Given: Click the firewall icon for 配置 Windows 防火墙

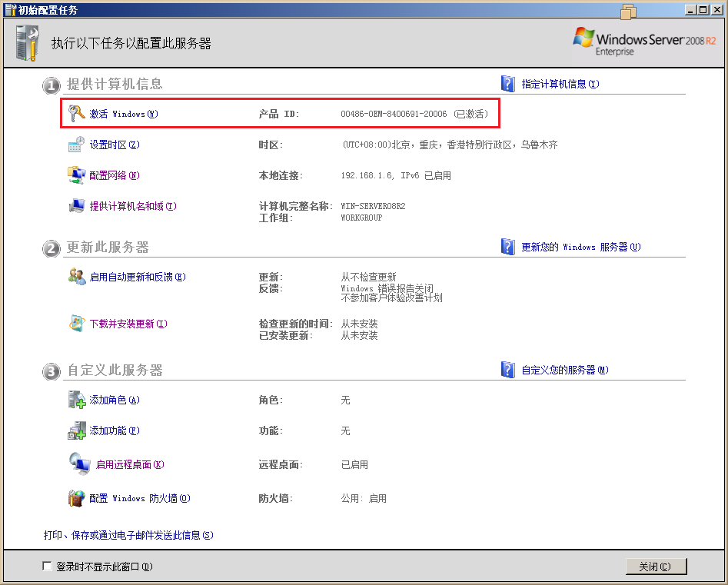Looking at the screenshot, I should point(77,498).
